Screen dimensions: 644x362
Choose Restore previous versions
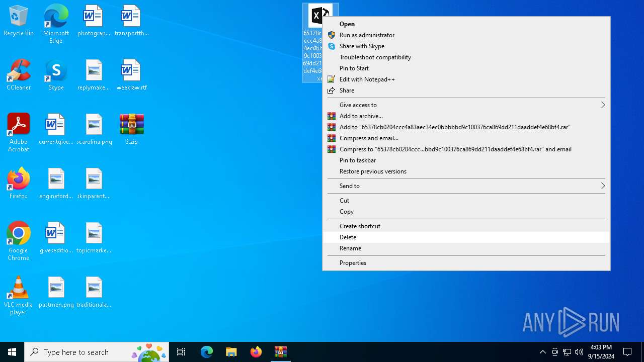coord(466,171)
